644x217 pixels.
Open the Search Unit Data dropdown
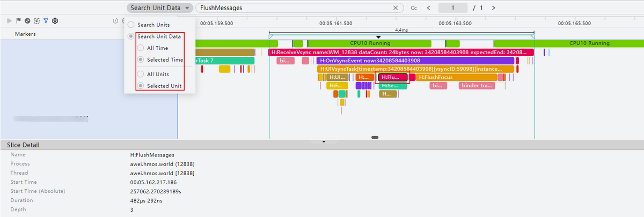[x=160, y=8]
